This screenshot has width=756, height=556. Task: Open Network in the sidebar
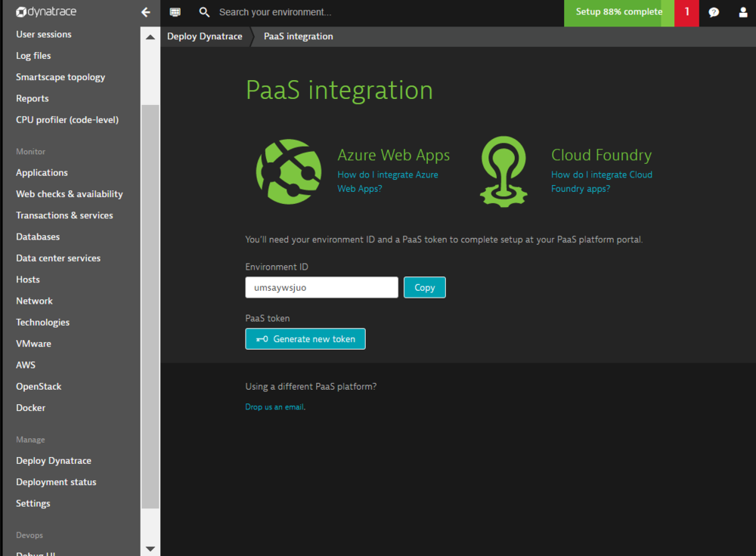tap(34, 301)
